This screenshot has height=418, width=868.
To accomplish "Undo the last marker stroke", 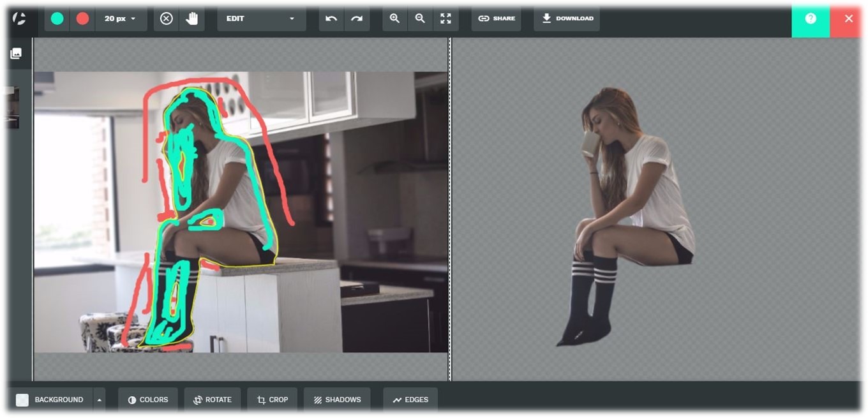I will point(331,19).
